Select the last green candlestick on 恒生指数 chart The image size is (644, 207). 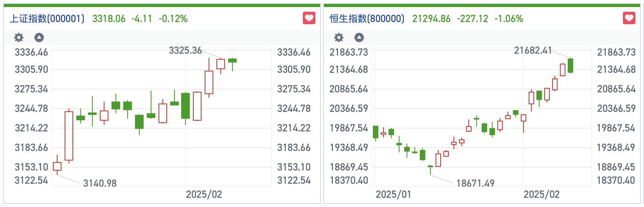tap(570, 66)
